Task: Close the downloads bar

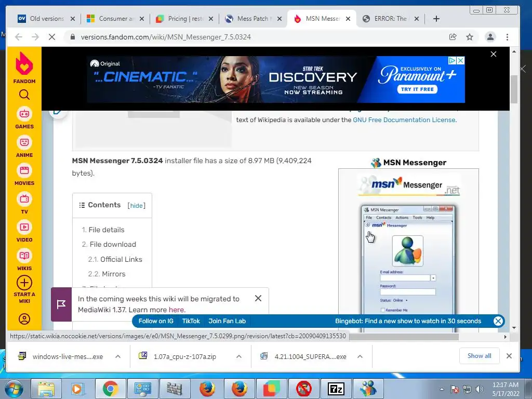Action: click(x=509, y=356)
